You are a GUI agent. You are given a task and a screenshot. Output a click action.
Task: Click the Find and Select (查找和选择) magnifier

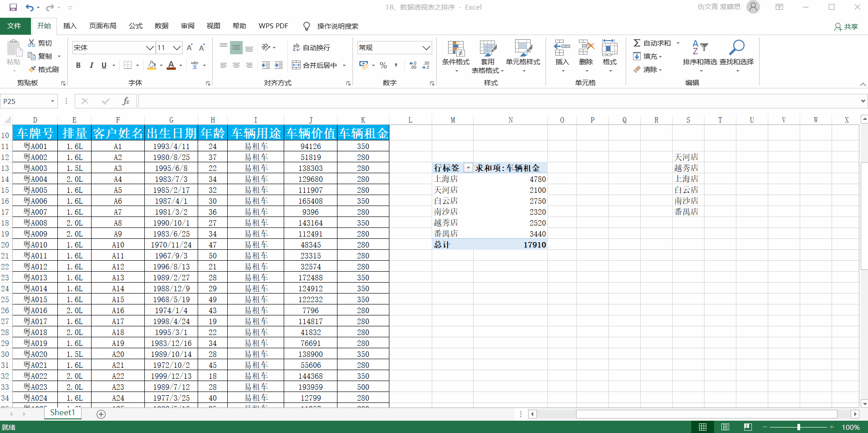point(736,47)
